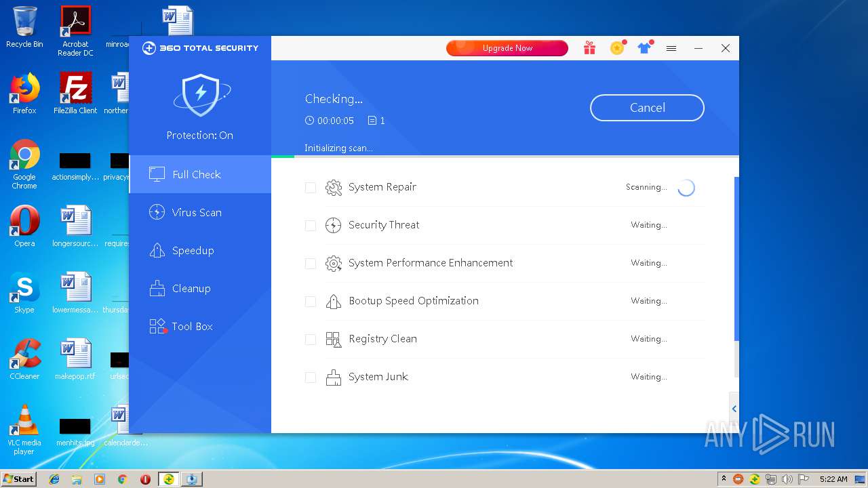Click System Performance Enhancement gear icon
This screenshot has width=868, height=488.
pos(333,264)
